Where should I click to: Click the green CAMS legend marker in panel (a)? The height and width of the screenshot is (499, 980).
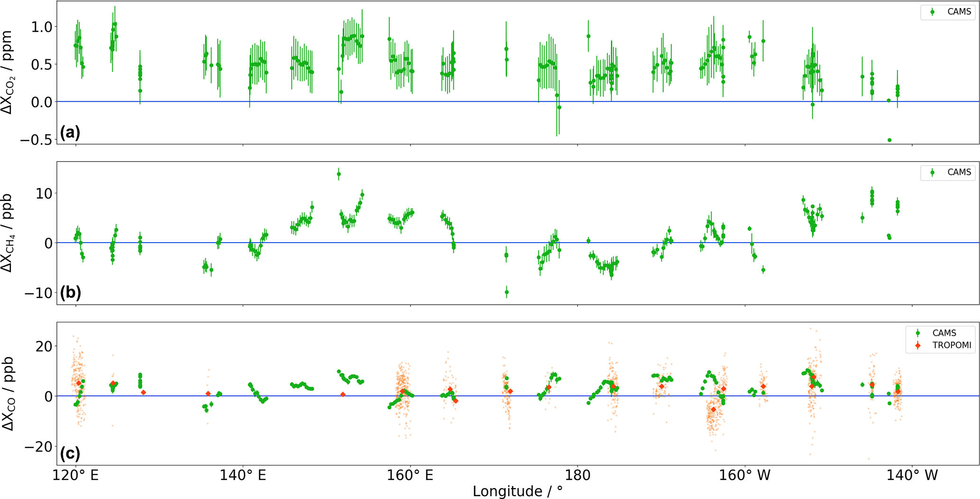932,12
